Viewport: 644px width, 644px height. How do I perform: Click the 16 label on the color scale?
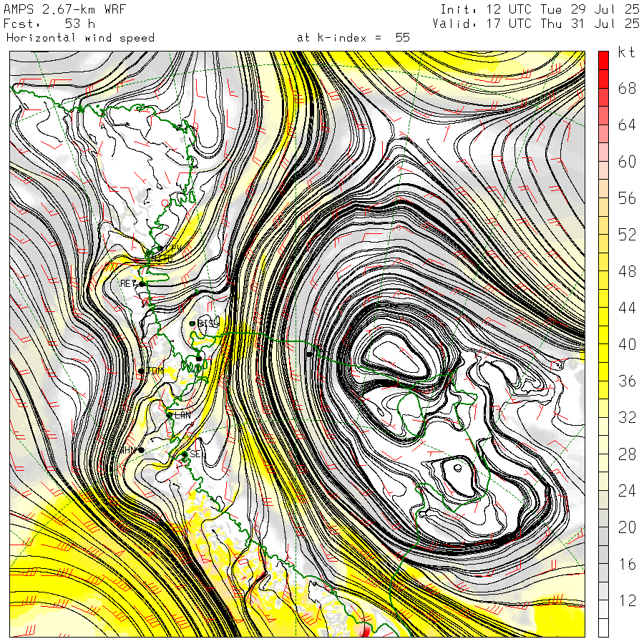pyautogui.click(x=627, y=565)
